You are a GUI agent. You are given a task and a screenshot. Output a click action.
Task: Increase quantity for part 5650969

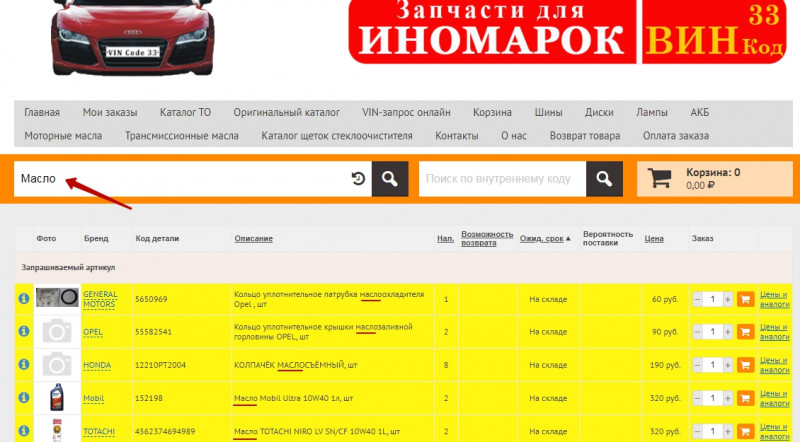point(728,299)
